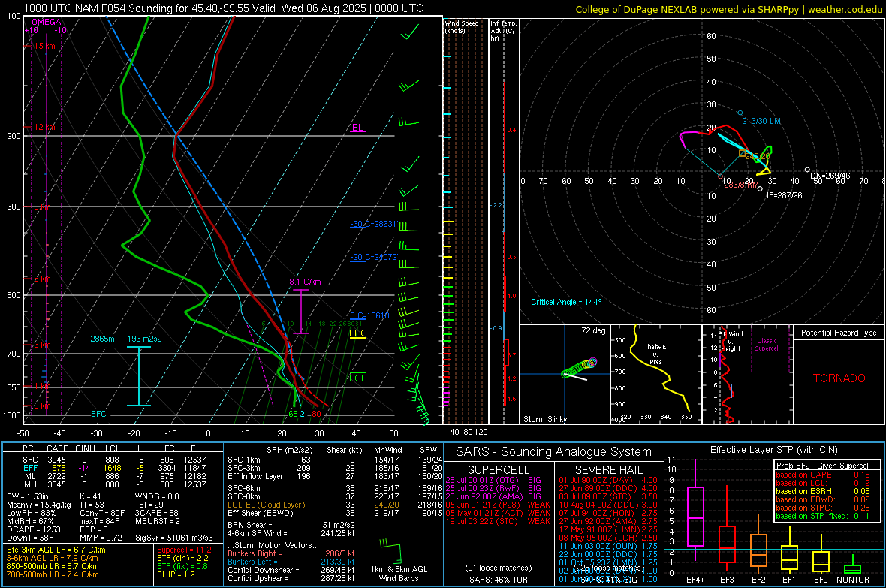Click the Inf. Temp. Adv. panel header
The width and height of the screenshot is (886, 588).
tap(503, 31)
